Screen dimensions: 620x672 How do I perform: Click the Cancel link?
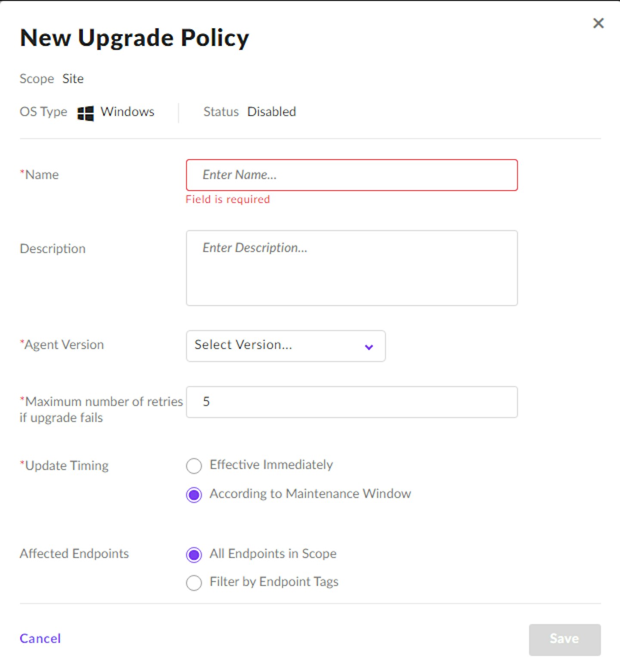(40, 638)
